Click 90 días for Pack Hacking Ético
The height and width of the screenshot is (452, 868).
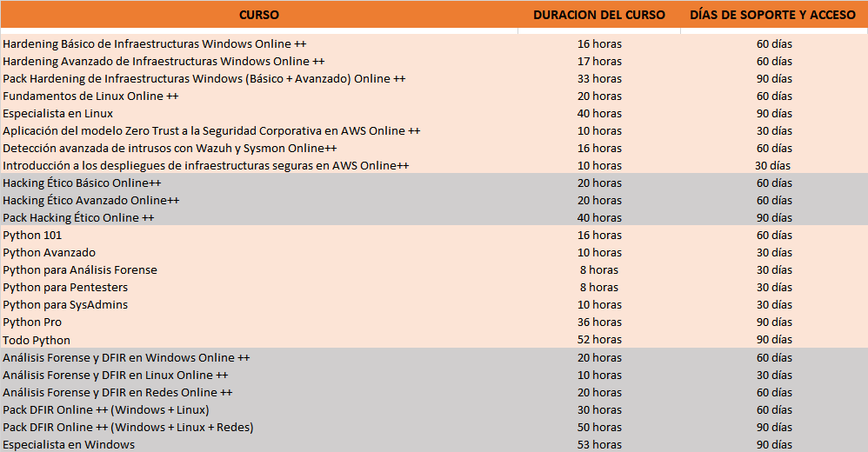click(x=774, y=218)
